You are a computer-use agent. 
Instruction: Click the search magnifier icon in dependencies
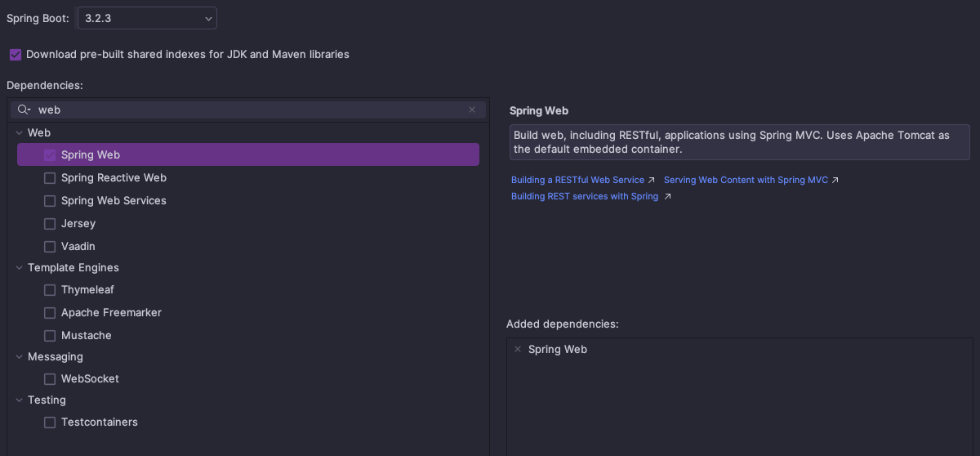click(24, 110)
